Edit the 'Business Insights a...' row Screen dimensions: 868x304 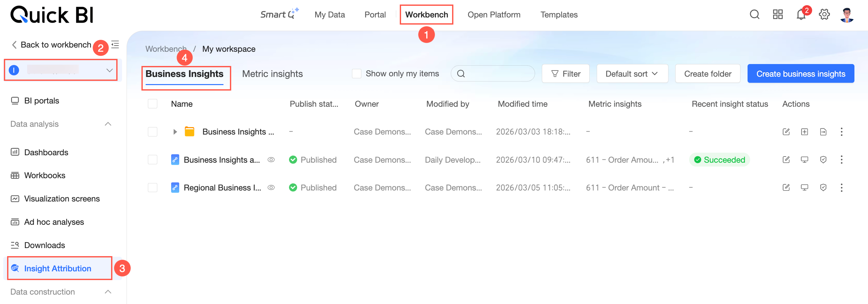pyautogui.click(x=786, y=159)
